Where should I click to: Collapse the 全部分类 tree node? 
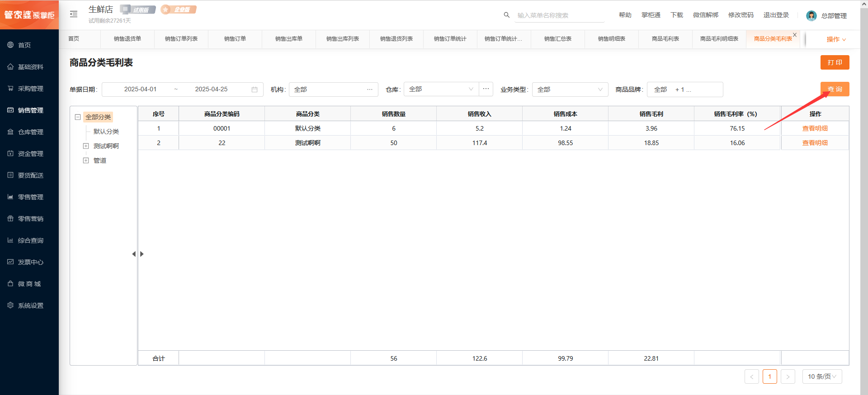(x=78, y=117)
